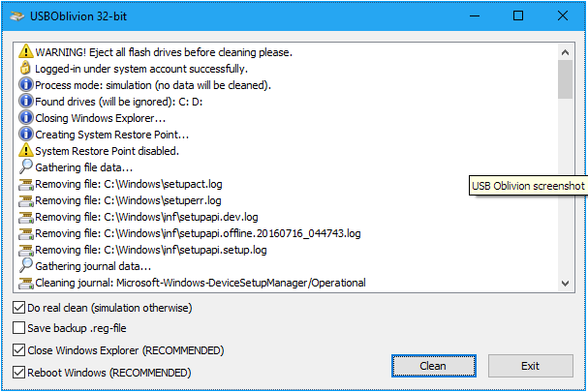The height and width of the screenshot is (392, 588).
Task: Uncheck Close Windows Explorer option
Action: click(18, 350)
